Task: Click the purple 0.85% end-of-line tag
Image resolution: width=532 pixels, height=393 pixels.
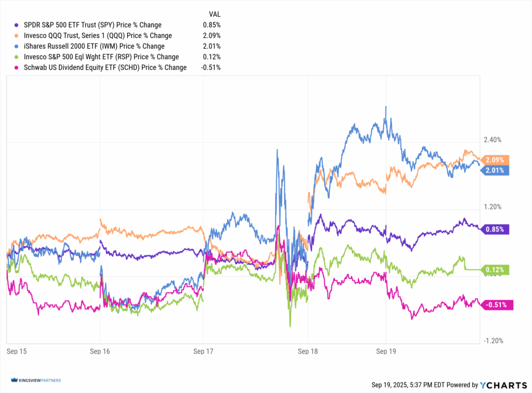Action: tap(496, 229)
